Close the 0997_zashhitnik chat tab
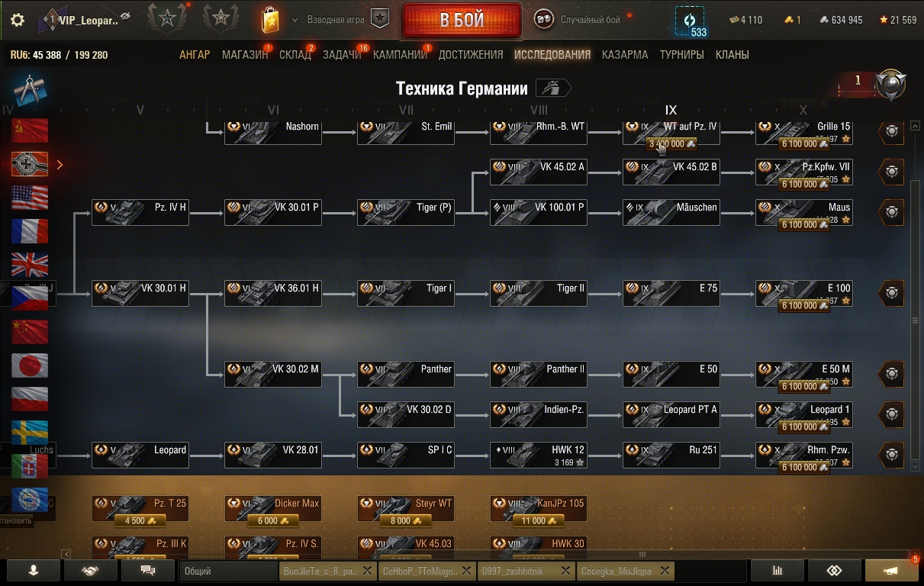This screenshot has width=924, height=586. (566, 571)
